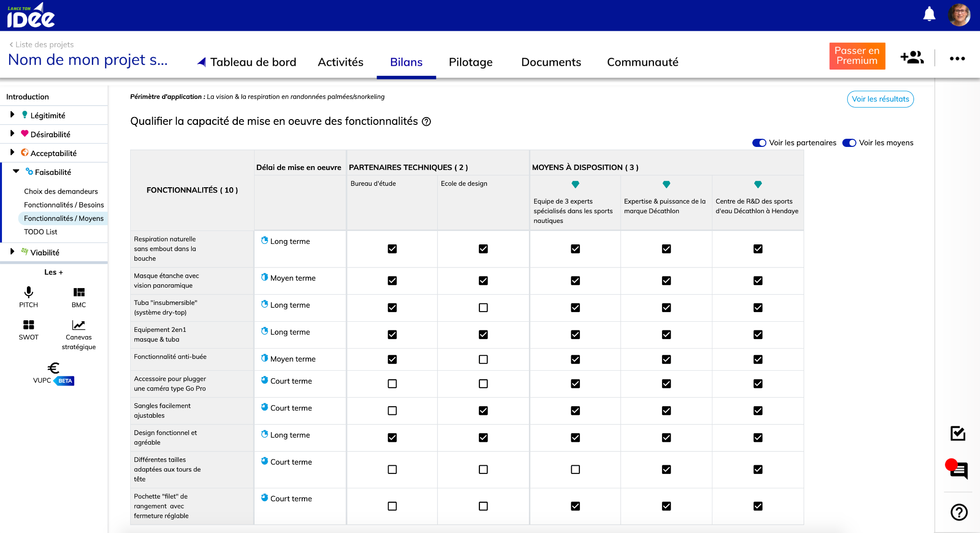
Task: Click the Lance ton Idée logo
Action: click(x=31, y=15)
